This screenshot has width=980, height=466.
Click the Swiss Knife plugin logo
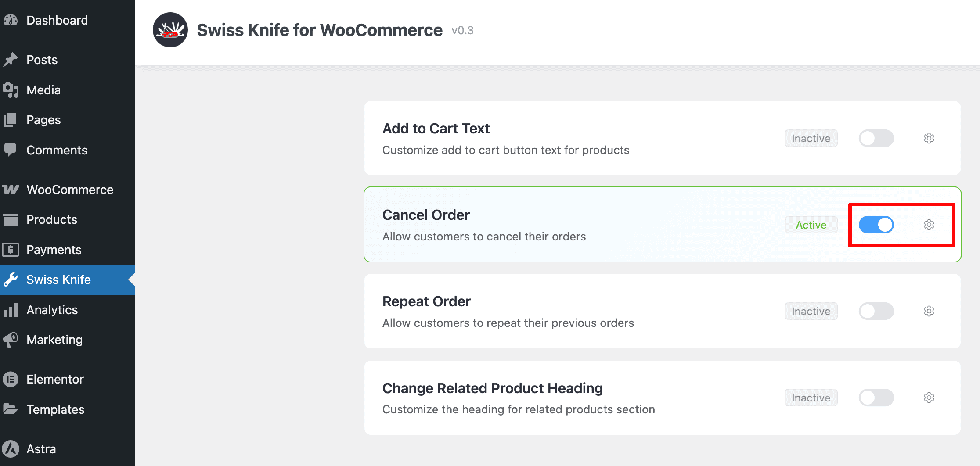170,30
